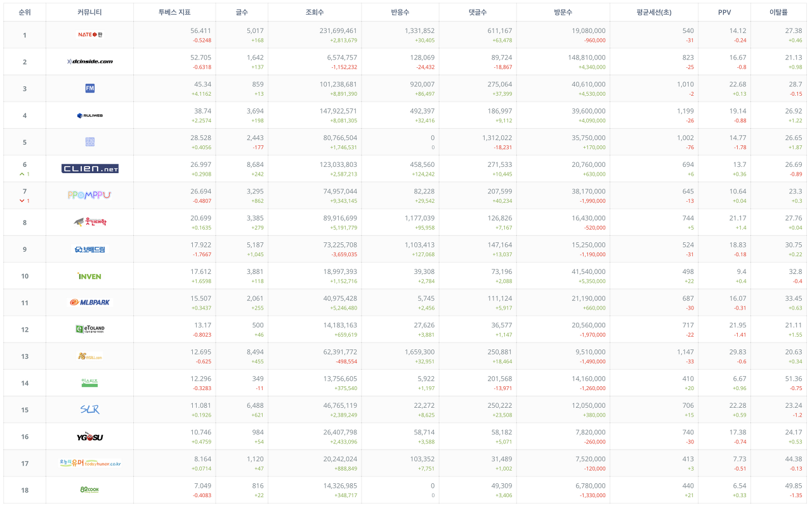Click the bounce rate 51.36
812x508 pixels.
[794, 379]
